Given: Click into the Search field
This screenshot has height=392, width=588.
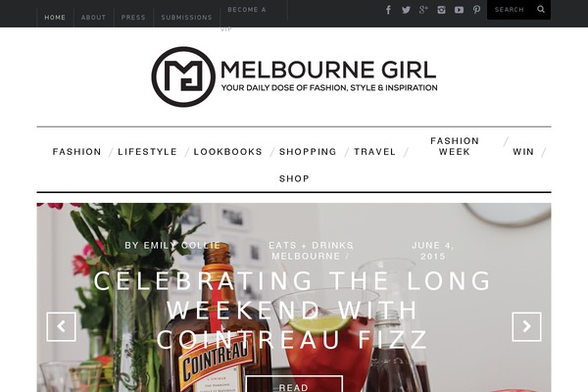Looking at the screenshot, I should 512,10.
